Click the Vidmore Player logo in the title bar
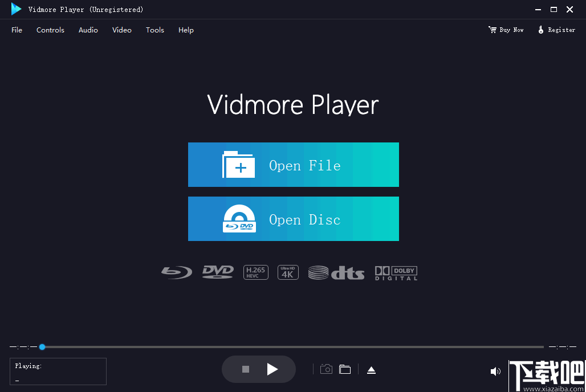Viewport: 586px width, 392px height. click(15, 9)
